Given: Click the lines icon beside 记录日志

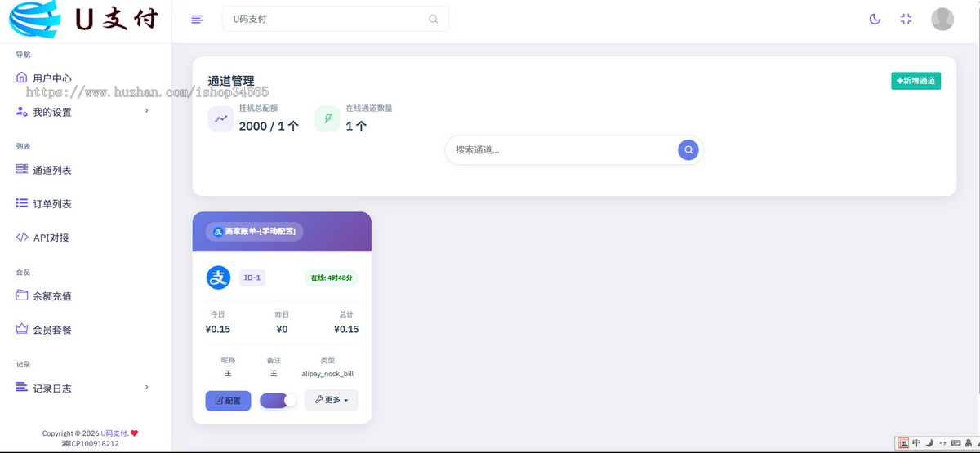Looking at the screenshot, I should click(22, 387).
